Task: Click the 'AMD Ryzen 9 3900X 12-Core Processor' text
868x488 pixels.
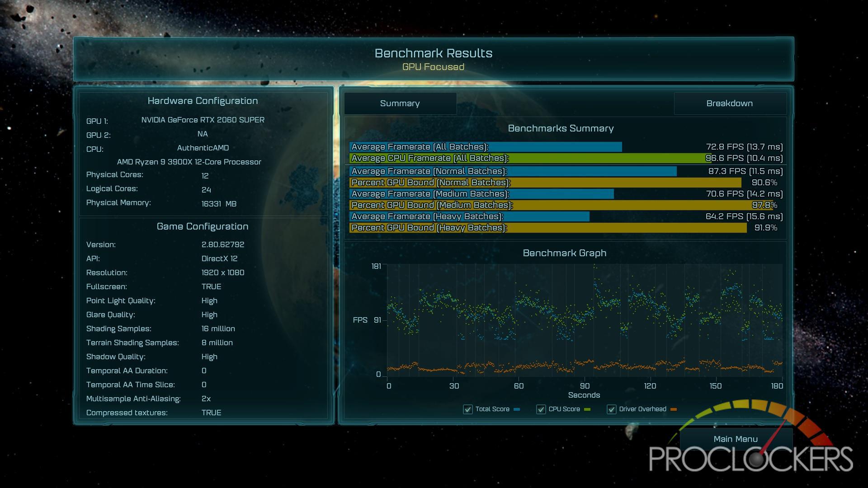Action: pyautogui.click(x=189, y=162)
